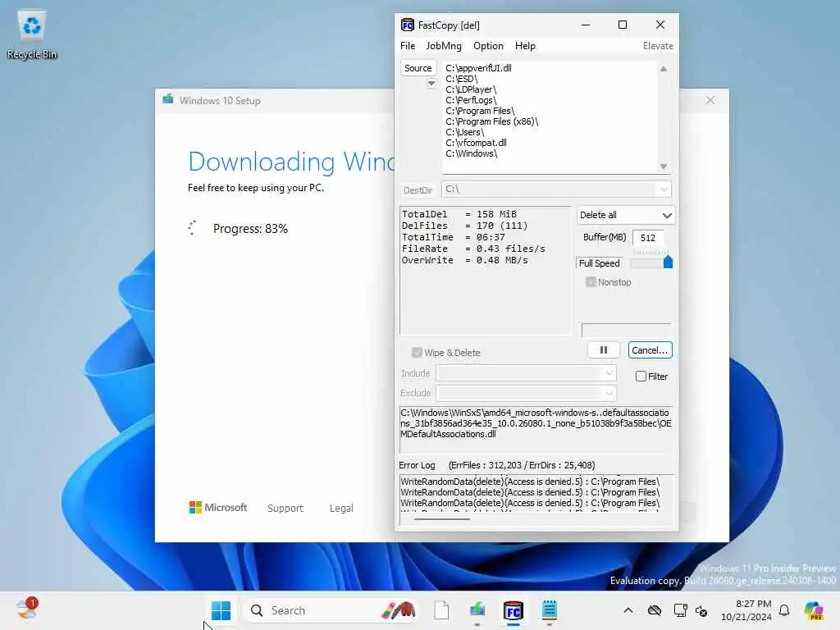Image resolution: width=840 pixels, height=630 pixels.
Task: Click the cloud sync tray icon
Action: pyautogui.click(x=654, y=610)
